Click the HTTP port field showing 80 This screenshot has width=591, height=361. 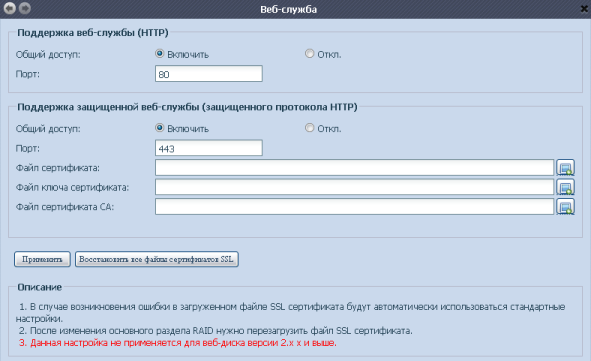click(x=209, y=74)
